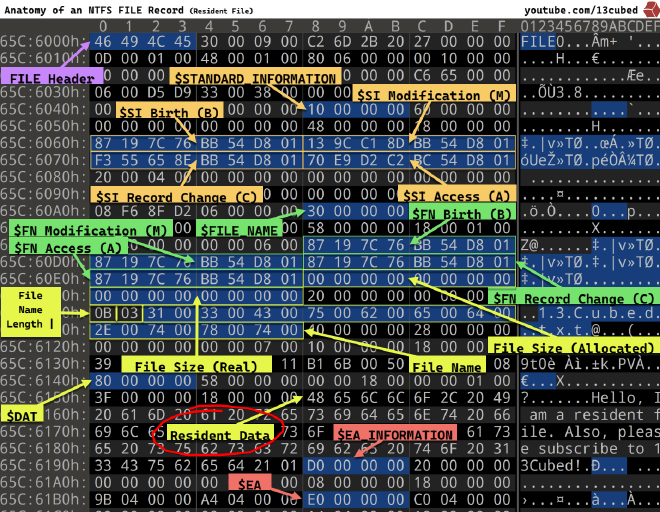Click the $STANDARD_INFORMATION attribute label

(x=254, y=78)
